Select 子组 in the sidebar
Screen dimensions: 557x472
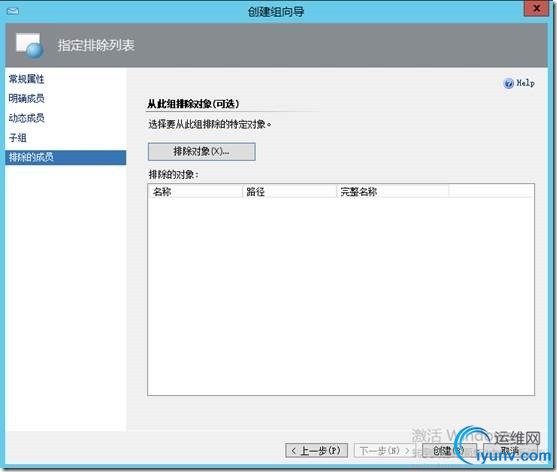(x=18, y=138)
